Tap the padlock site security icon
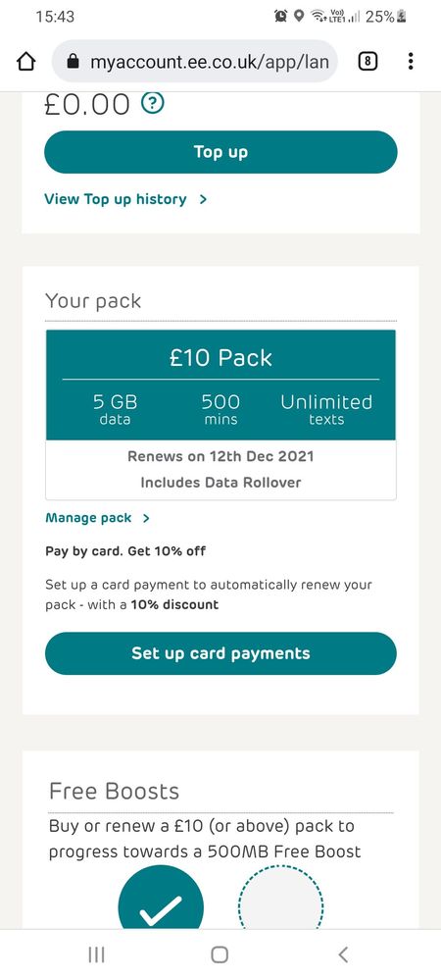Viewport: 441px width, 980px height. 73,61
